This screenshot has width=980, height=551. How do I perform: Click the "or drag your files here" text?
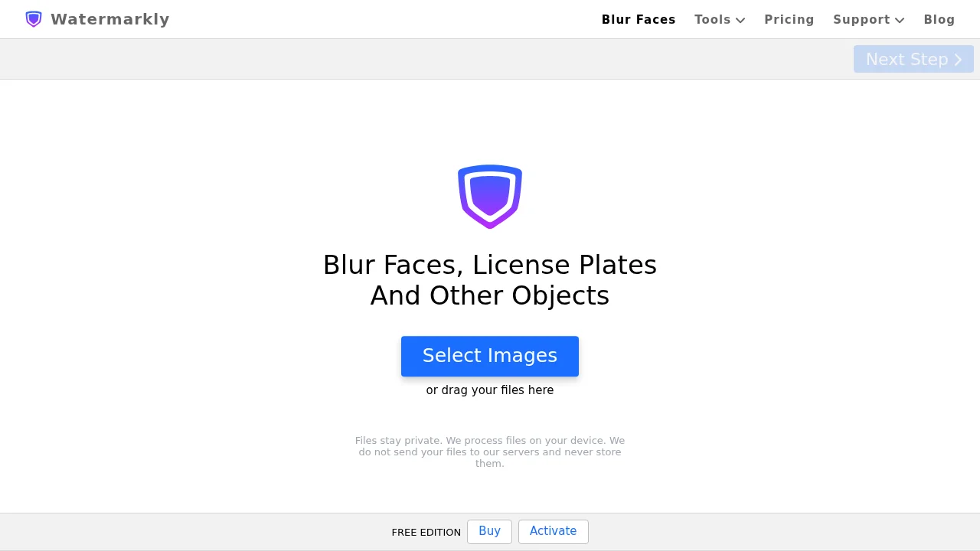490,390
